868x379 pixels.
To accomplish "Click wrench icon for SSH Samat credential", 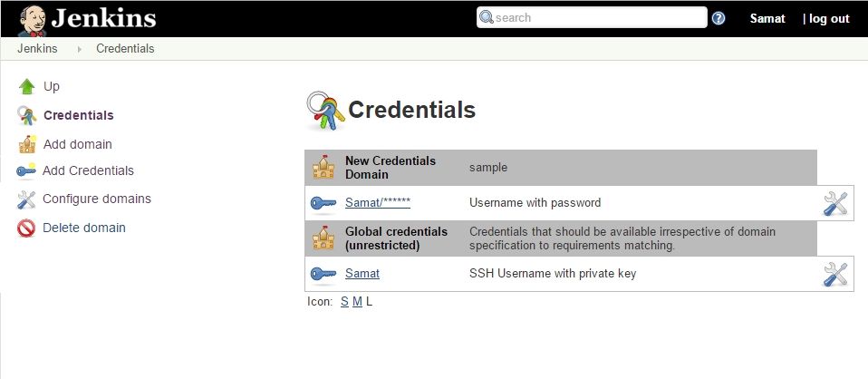I will tap(835, 274).
